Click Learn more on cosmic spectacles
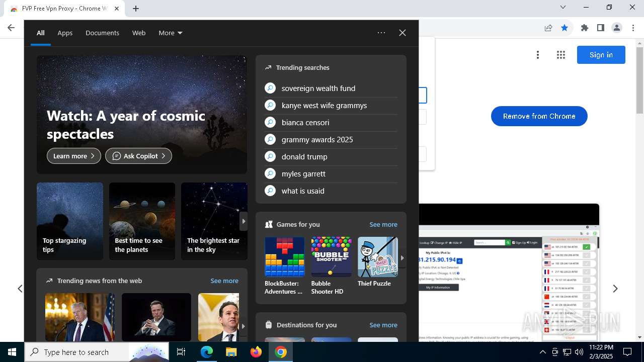 pyautogui.click(x=74, y=156)
